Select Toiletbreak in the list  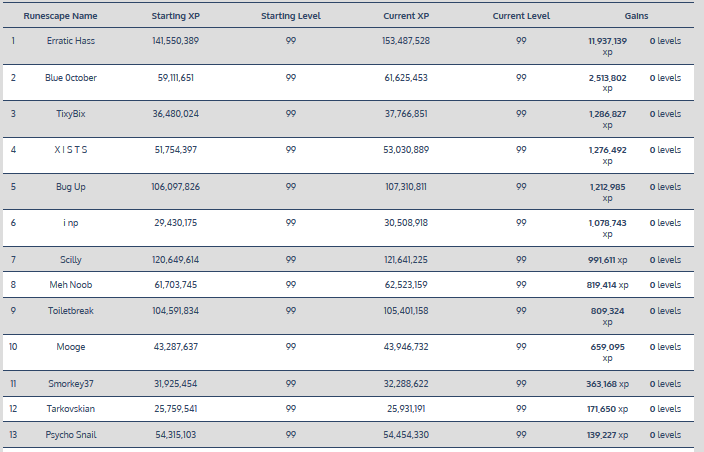(71, 310)
